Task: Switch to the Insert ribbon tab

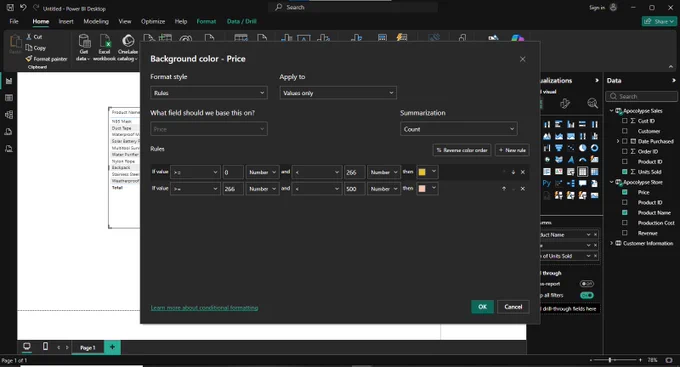Action: pyautogui.click(x=66, y=21)
